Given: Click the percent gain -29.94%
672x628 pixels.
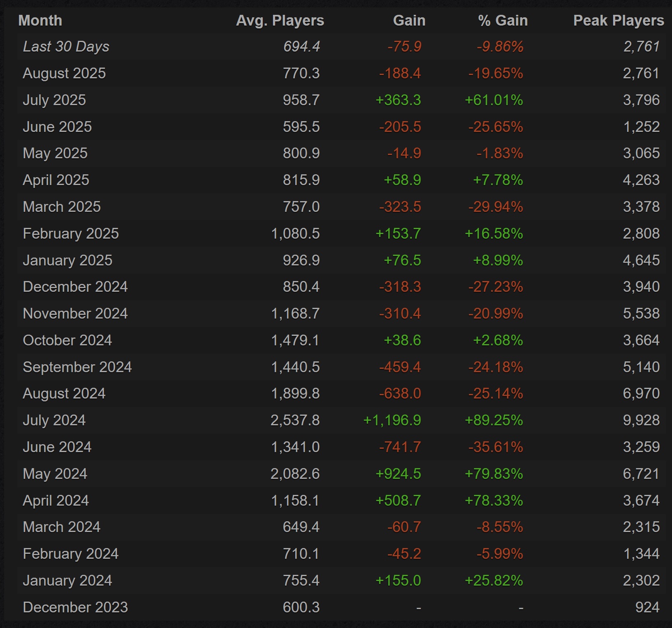Looking at the screenshot, I should [x=496, y=207].
